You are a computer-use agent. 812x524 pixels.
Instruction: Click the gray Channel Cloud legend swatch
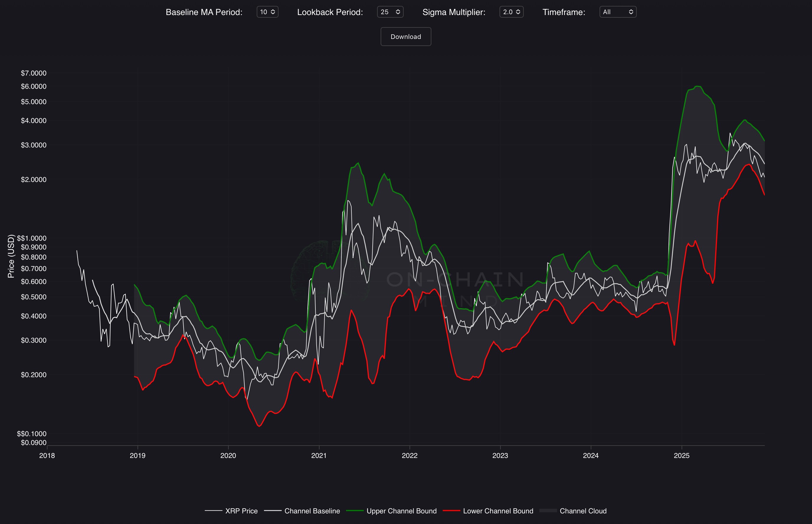(x=548, y=511)
